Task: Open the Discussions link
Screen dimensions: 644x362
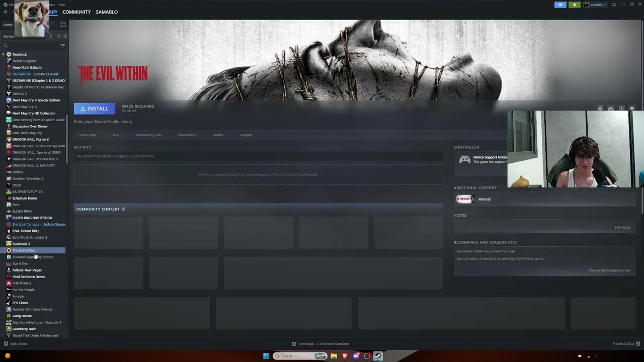Action: point(187,135)
